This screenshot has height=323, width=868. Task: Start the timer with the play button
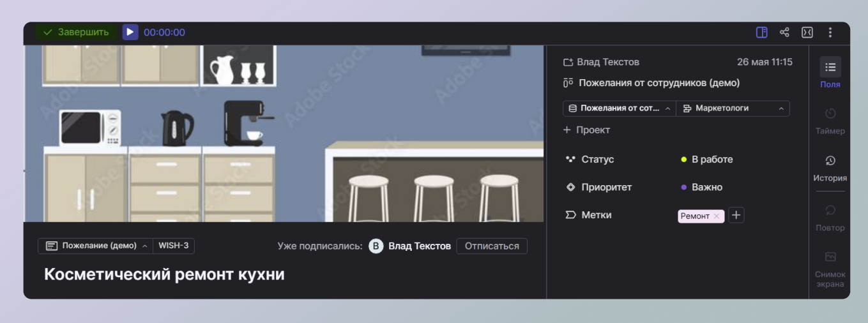click(x=130, y=32)
